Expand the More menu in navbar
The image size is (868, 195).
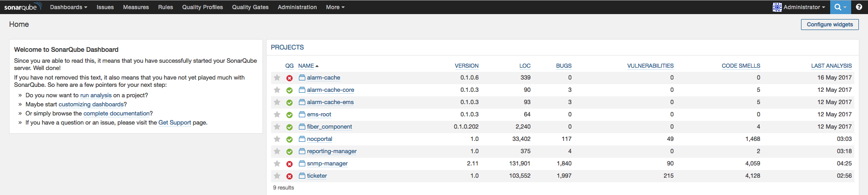[x=335, y=7]
